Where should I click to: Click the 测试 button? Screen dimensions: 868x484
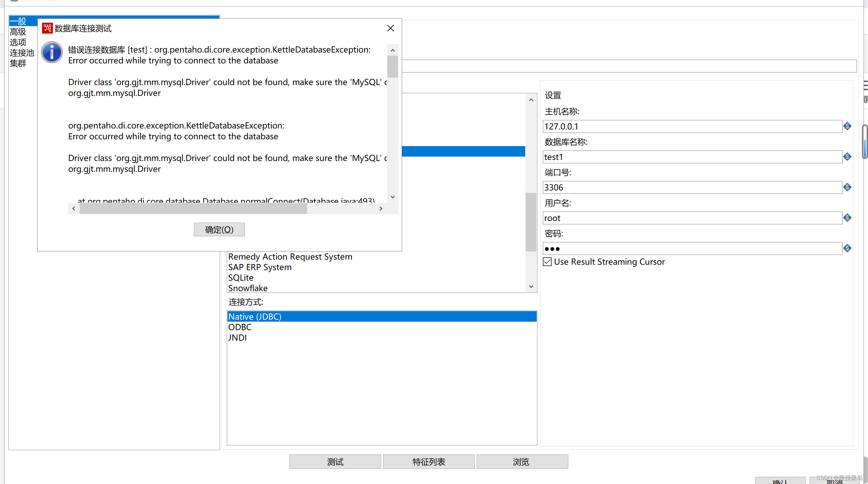335,462
